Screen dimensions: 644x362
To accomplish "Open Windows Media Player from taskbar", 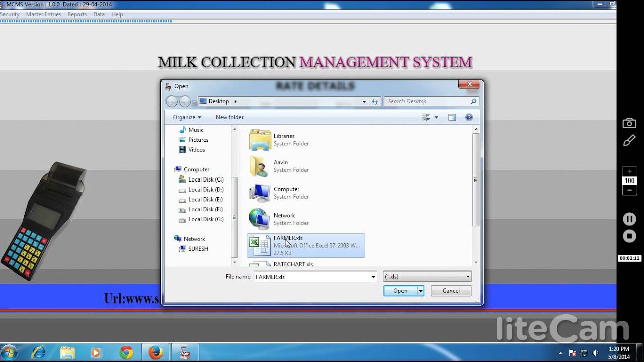I will click(97, 353).
